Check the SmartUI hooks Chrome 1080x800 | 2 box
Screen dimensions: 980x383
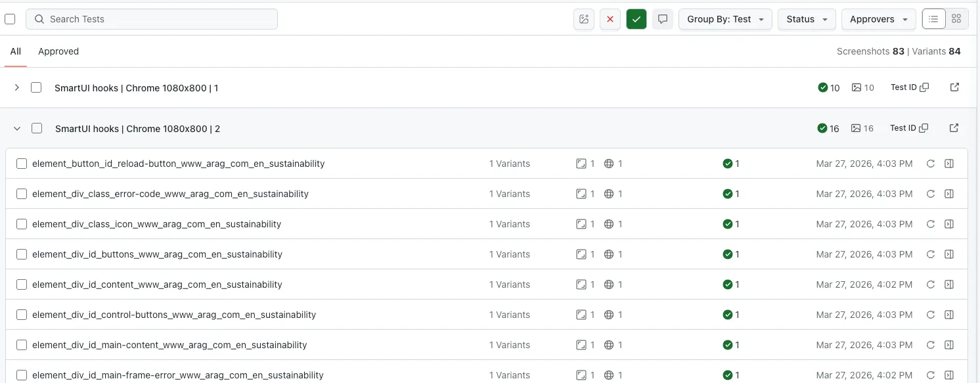[37, 128]
